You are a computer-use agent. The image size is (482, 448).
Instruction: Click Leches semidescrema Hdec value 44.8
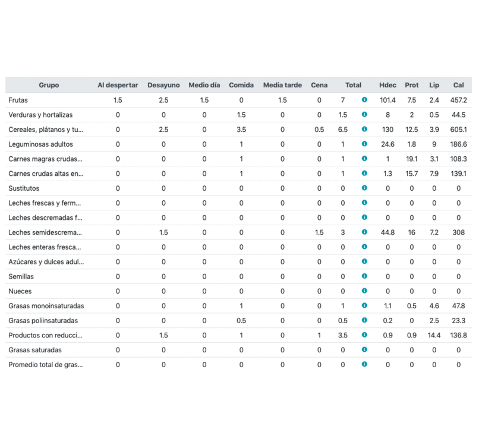point(388,232)
